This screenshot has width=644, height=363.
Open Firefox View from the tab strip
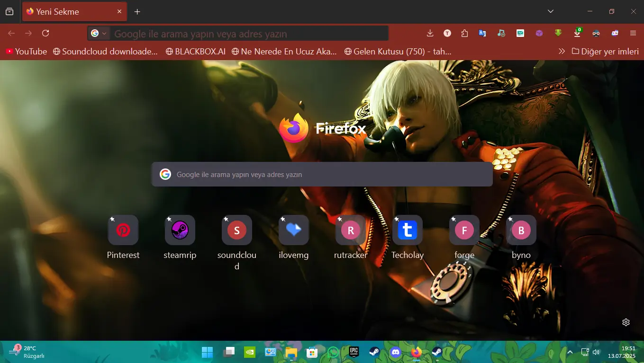click(x=9, y=12)
